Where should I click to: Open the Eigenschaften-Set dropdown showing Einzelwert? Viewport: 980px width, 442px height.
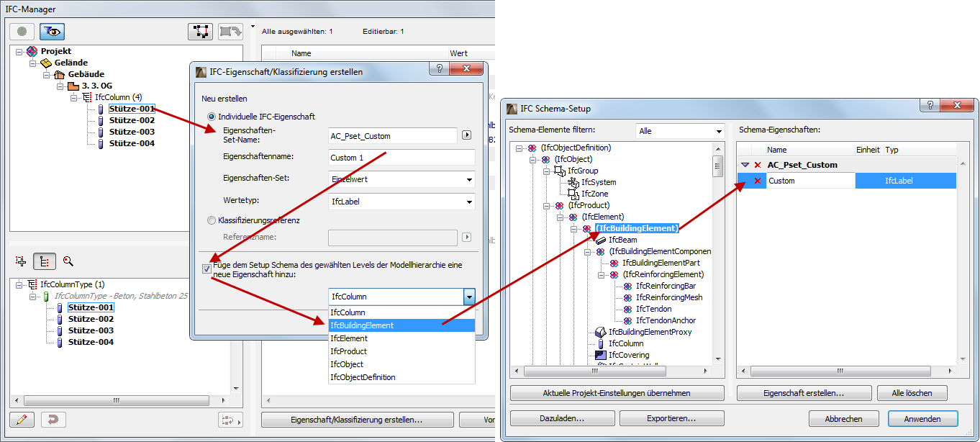[x=401, y=179]
